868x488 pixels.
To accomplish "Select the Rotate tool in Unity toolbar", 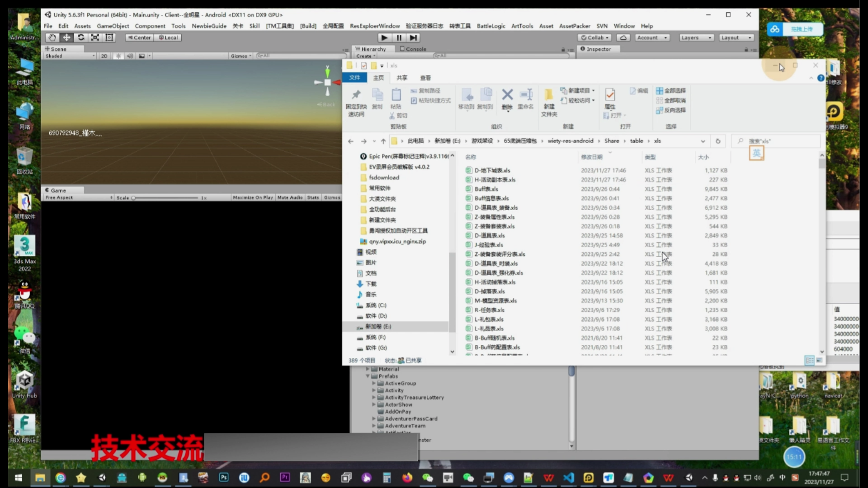I will point(81,38).
